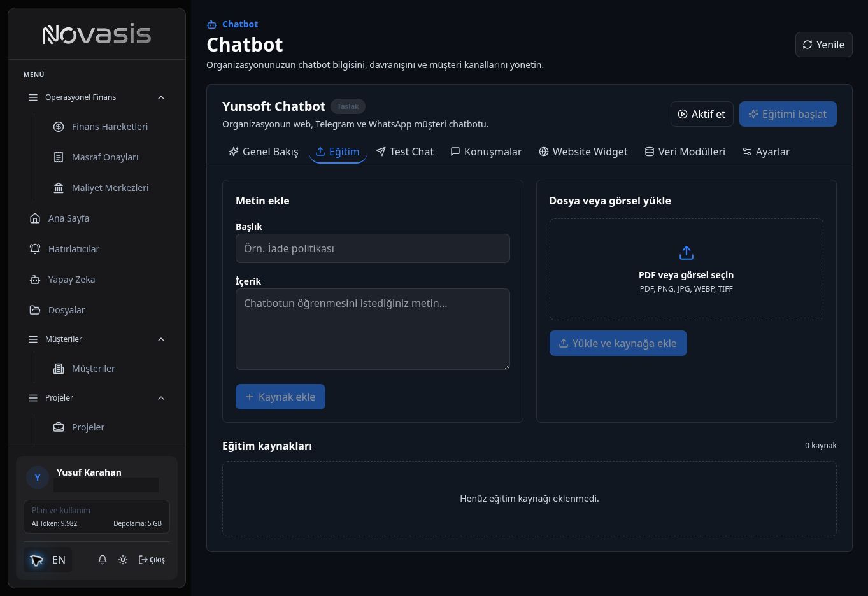Click into the İçerik textarea
The image size is (868, 596).
tap(373, 329)
